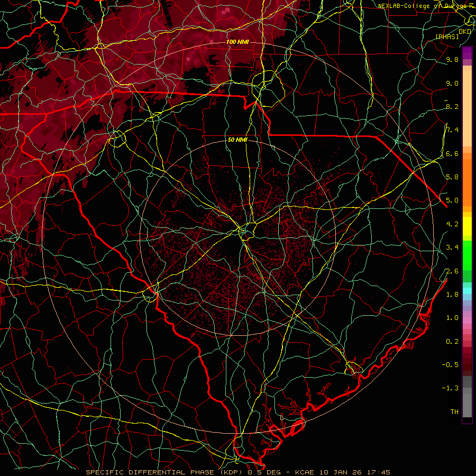The height and width of the screenshot is (476, 476).
Task: Select the 1.0 legend value
Action: [x=452, y=318]
